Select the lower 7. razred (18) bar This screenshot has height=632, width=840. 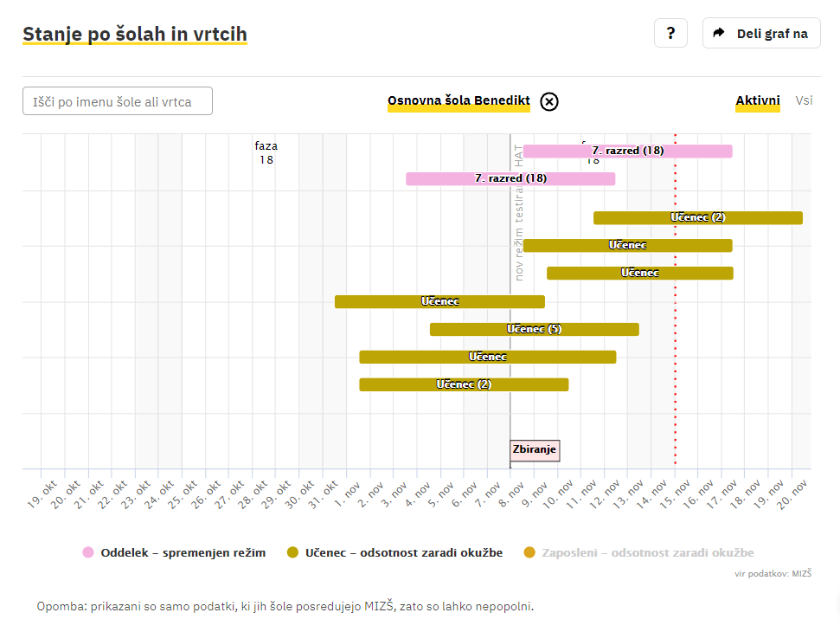tap(510, 178)
